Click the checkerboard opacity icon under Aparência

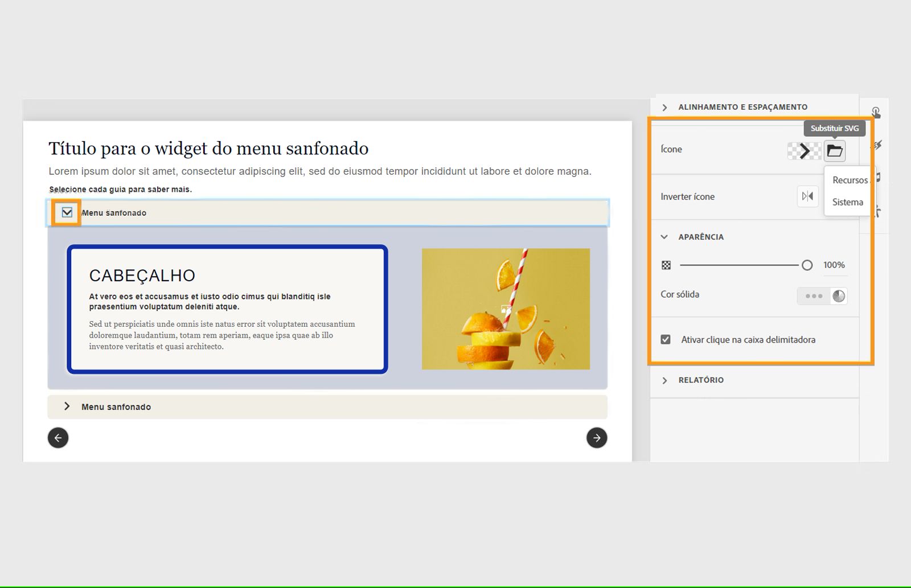tap(666, 265)
